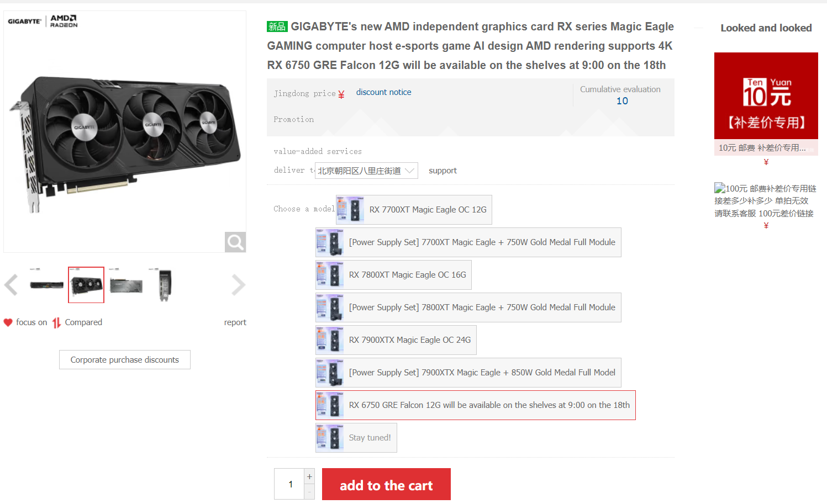Image resolution: width=827 pixels, height=504 pixels.
Task: Click the AMD Radeon logo on product image
Action: pyautogui.click(x=64, y=22)
